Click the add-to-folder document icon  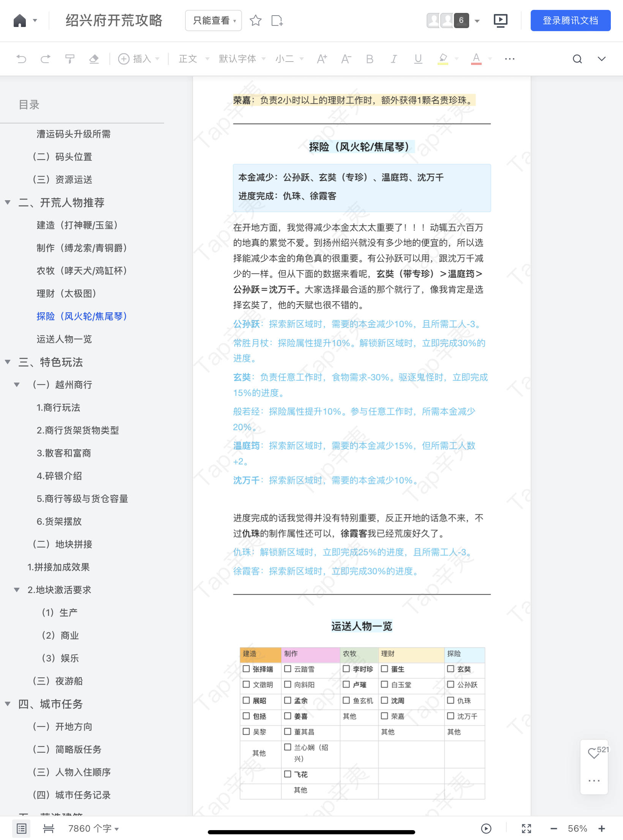(x=277, y=21)
